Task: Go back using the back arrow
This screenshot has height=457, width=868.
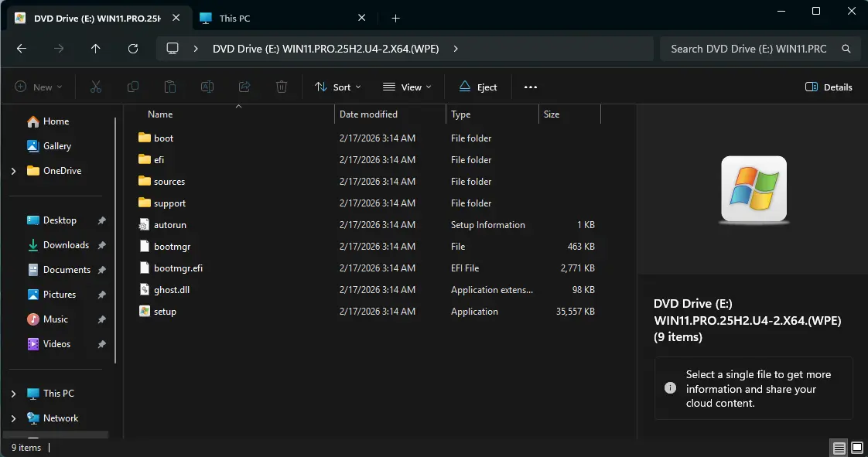Action: click(22, 49)
